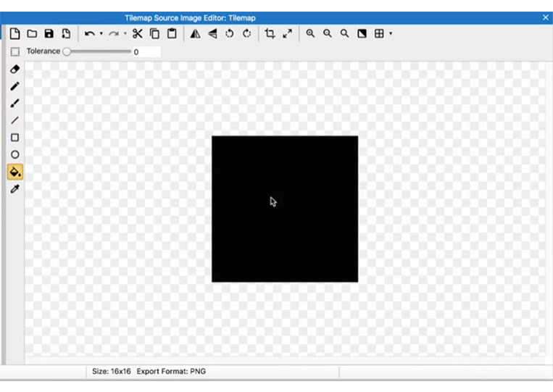Click the 'Size: 16x16' status text
The width and height of the screenshot is (553, 392).
pyautogui.click(x=112, y=371)
